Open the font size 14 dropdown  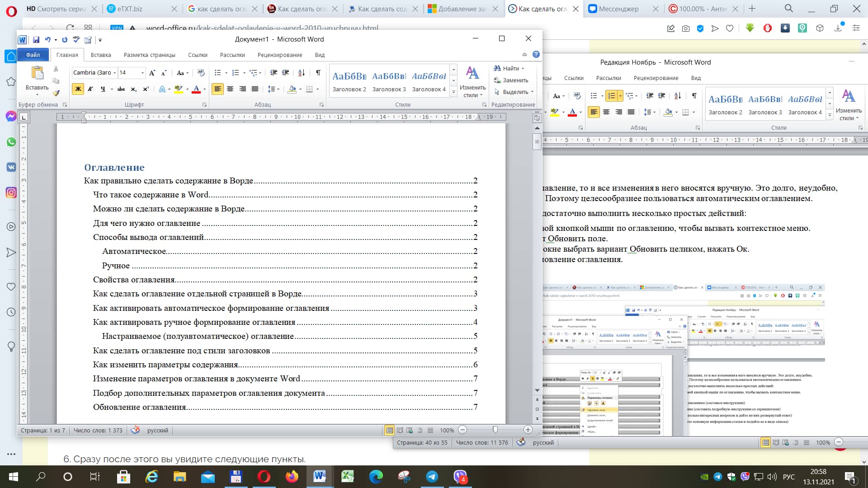[142, 73]
